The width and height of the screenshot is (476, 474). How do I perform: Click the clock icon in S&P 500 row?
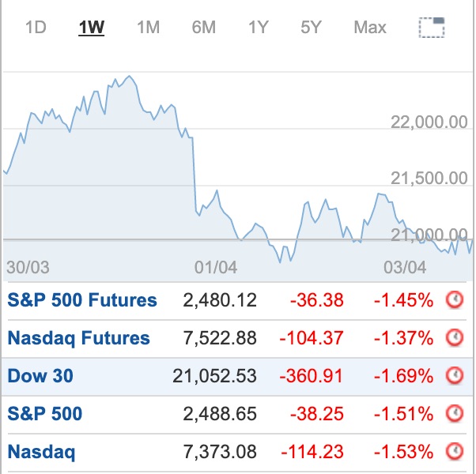[455, 414]
